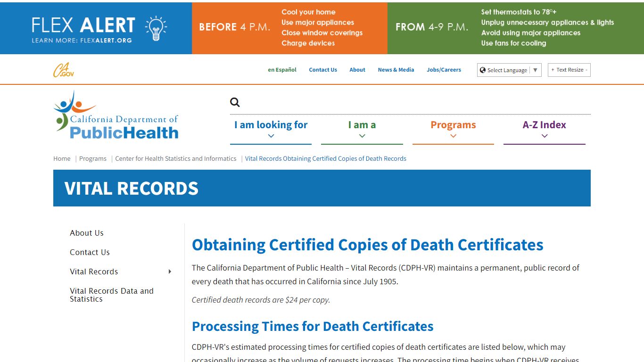Open Contact Us in sidebar
This screenshot has width=644, height=362.
pyautogui.click(x=90, y=252)
